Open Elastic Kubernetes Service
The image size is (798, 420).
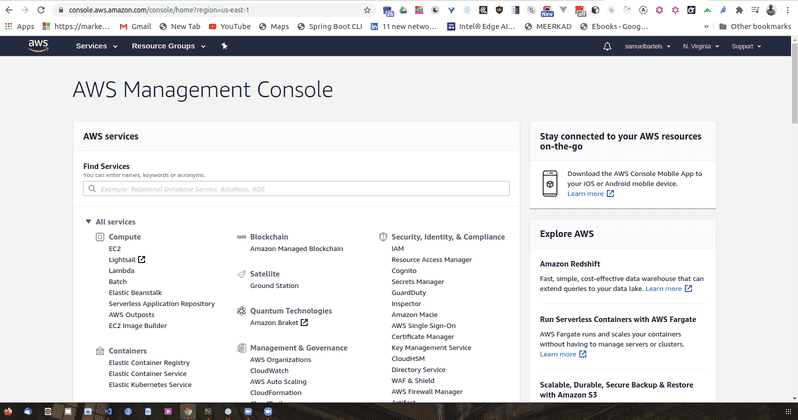[150, 384]
